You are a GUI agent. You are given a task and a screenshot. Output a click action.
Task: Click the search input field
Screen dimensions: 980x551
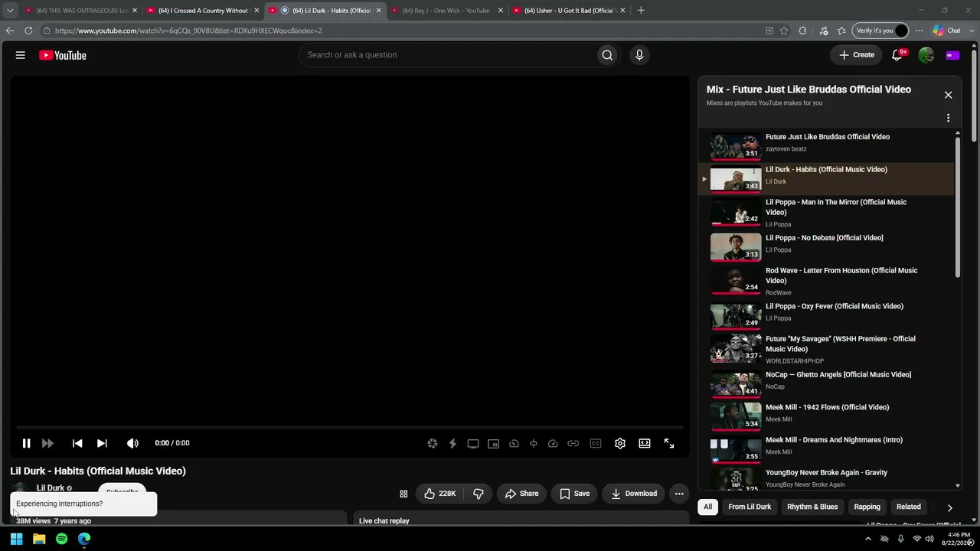(x=448, y=55)
